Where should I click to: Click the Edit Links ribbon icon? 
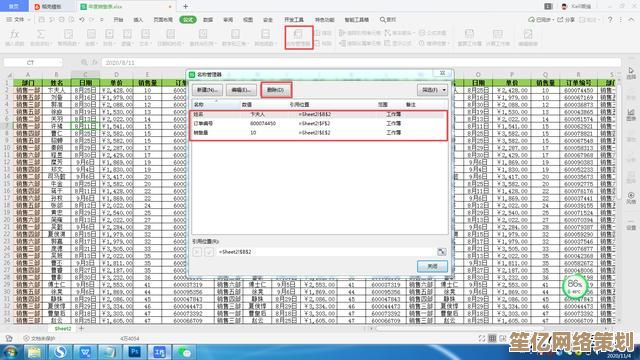click(528, 34)
